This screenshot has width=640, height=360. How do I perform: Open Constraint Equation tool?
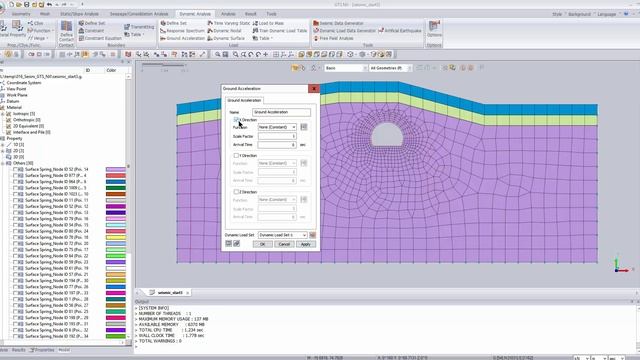pyautogui.click(x=100, y=38)
